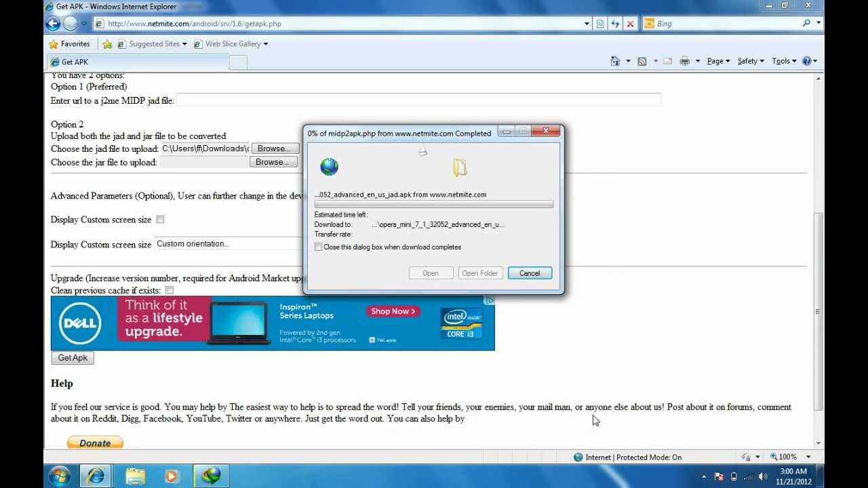Screen dimensions: 868x488
Task: Stop loading with the red X icon
Action: point(630,24)
